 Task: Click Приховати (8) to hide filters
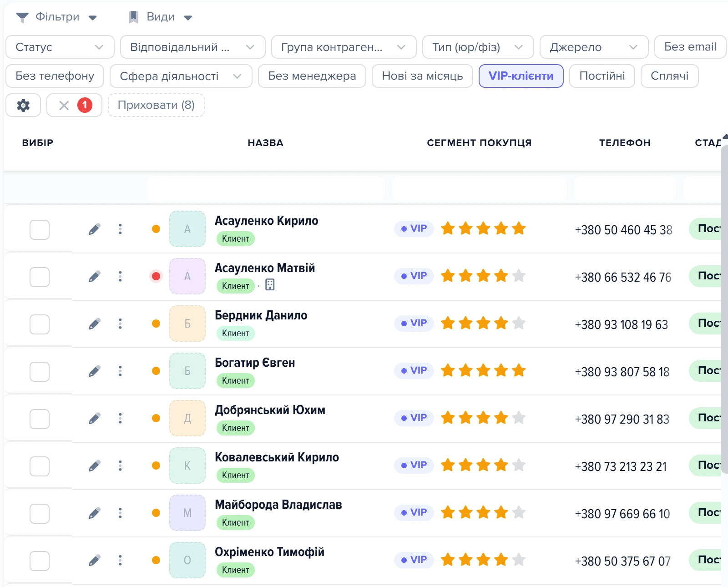pyautogui.click(x=156, y=105)
